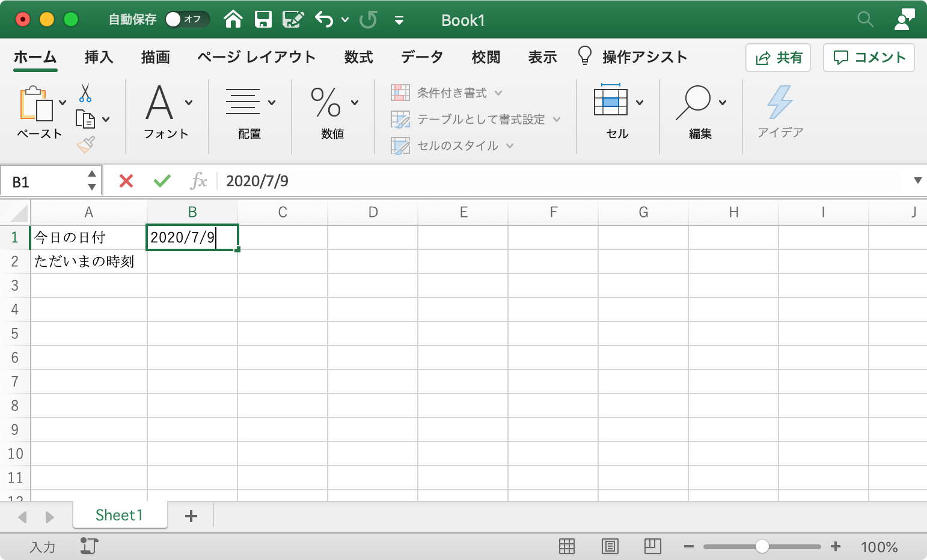Open the データ tab
The height and width of the screenshot is (560, 927).
coord(422,57)
